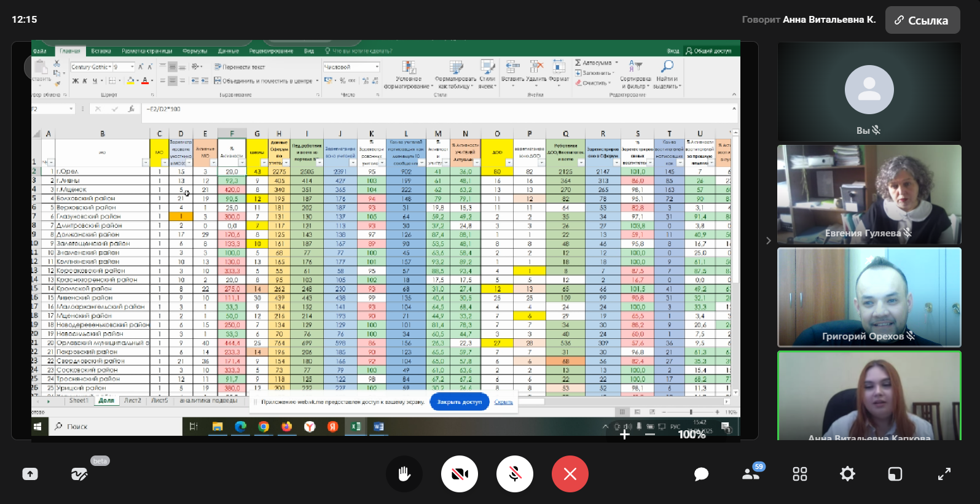Click the share screen upload icon
This screenshot has width=980, height=504.
[30, 474]
